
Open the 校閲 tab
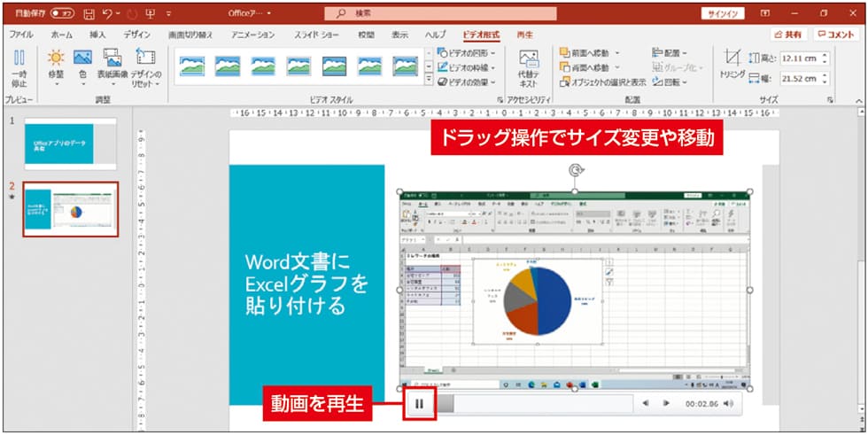[x=366, y=35]
